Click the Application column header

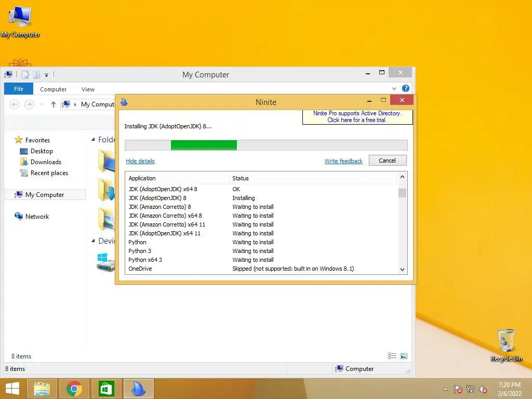[x=178, y=178]
